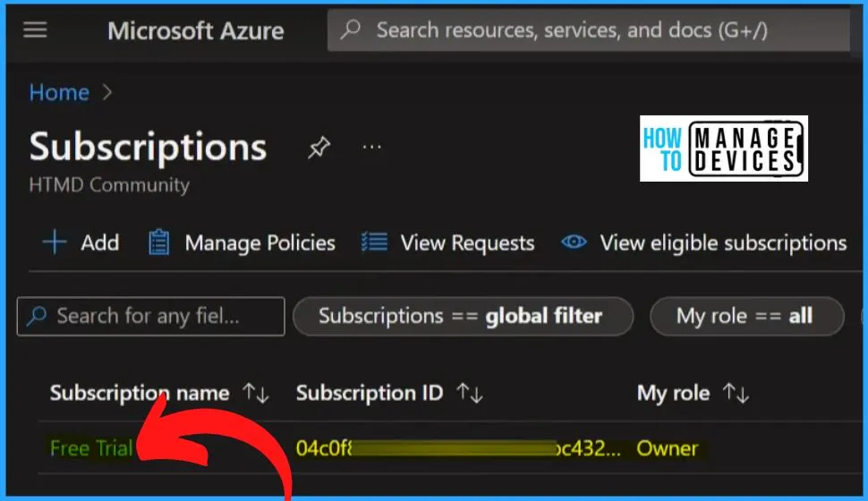Click the sort arrows beside My role
Viewport: 868px width, 501px height.
click(736, 393)
